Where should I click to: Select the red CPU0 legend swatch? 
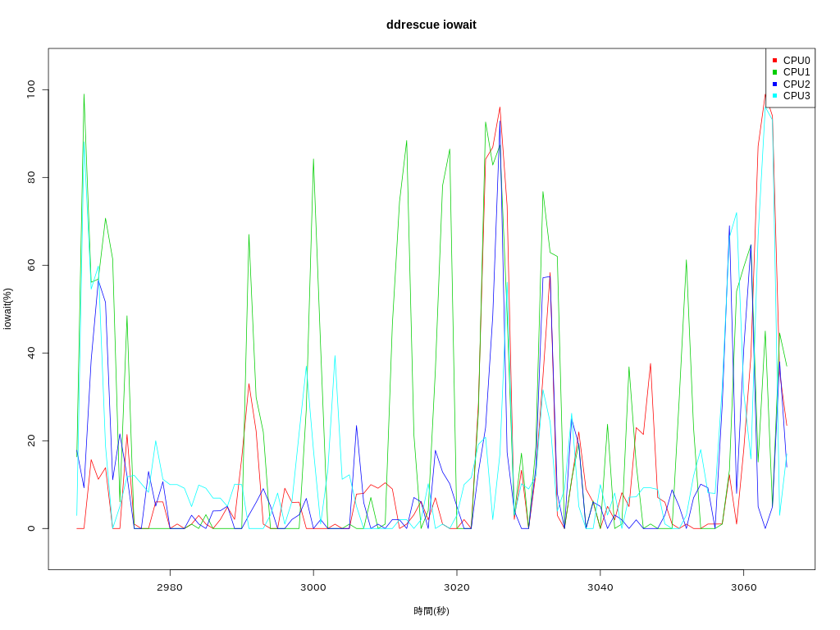(774, 60)
